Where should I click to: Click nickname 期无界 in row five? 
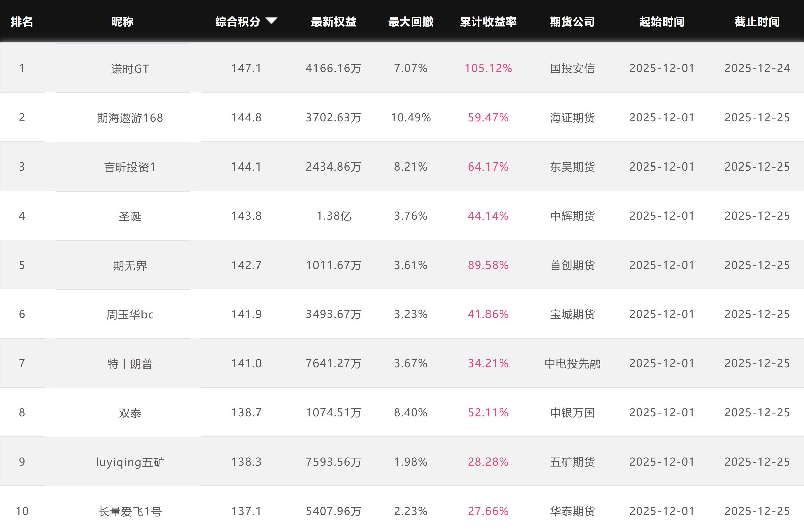130,265
